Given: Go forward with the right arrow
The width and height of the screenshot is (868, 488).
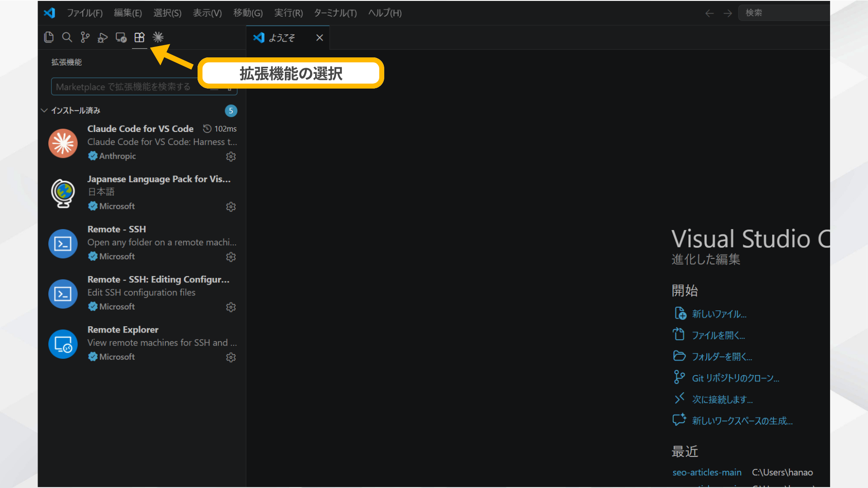Looking at the screenshot, I should click(x=727, y=13).
